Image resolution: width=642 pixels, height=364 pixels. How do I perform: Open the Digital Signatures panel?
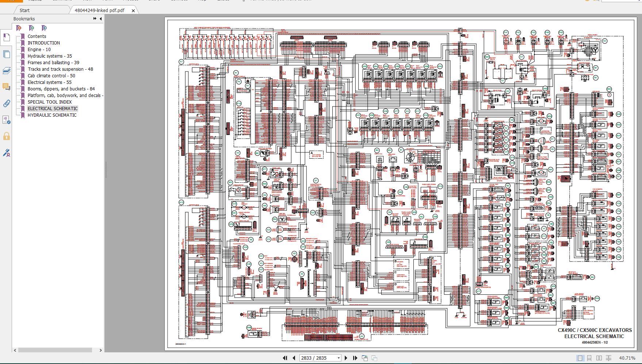pyautogui.click(x=6, y=153)
